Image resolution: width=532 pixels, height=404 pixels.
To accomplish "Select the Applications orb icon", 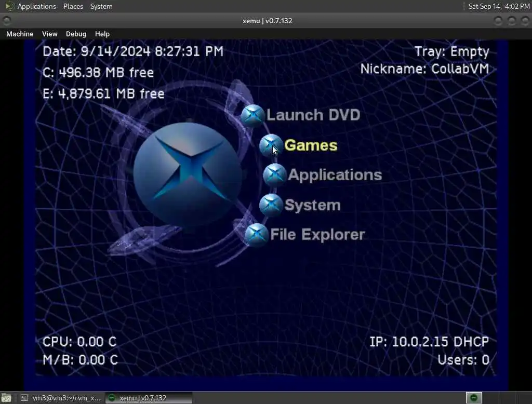I will pyautogui.click(x=274, y=174).
